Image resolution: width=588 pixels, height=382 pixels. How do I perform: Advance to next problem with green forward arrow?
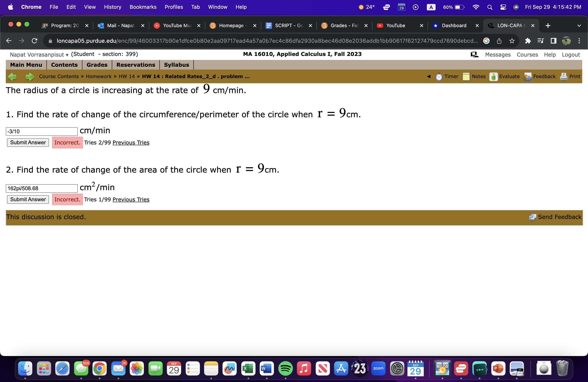29,77
